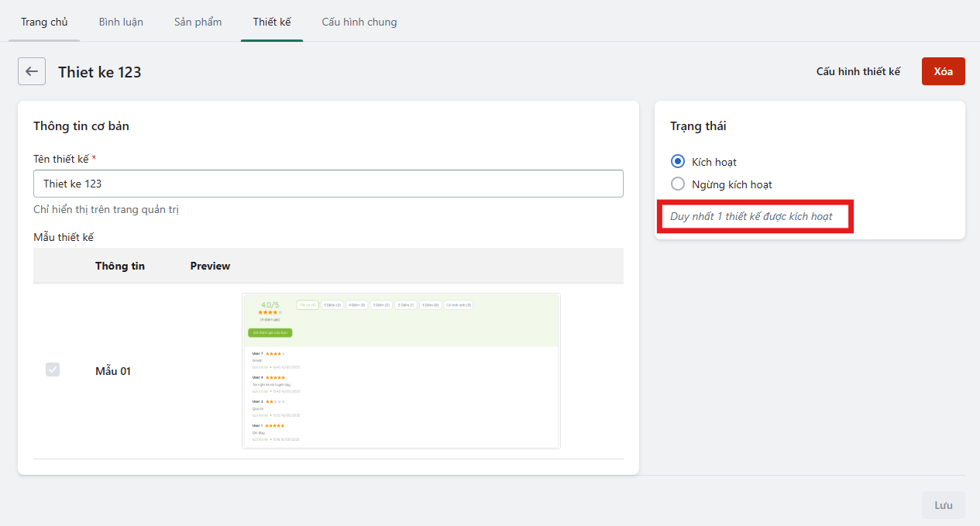Click the Mẫu 01 row label
This screenshot has width=980, height=526.
pyautogui.click(x=113, y=371)
